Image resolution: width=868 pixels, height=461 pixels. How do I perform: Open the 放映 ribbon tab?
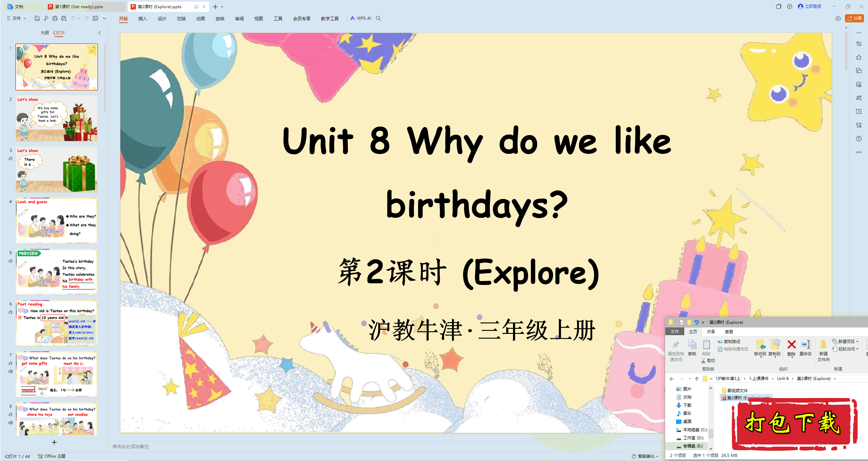tap(220, 19)
